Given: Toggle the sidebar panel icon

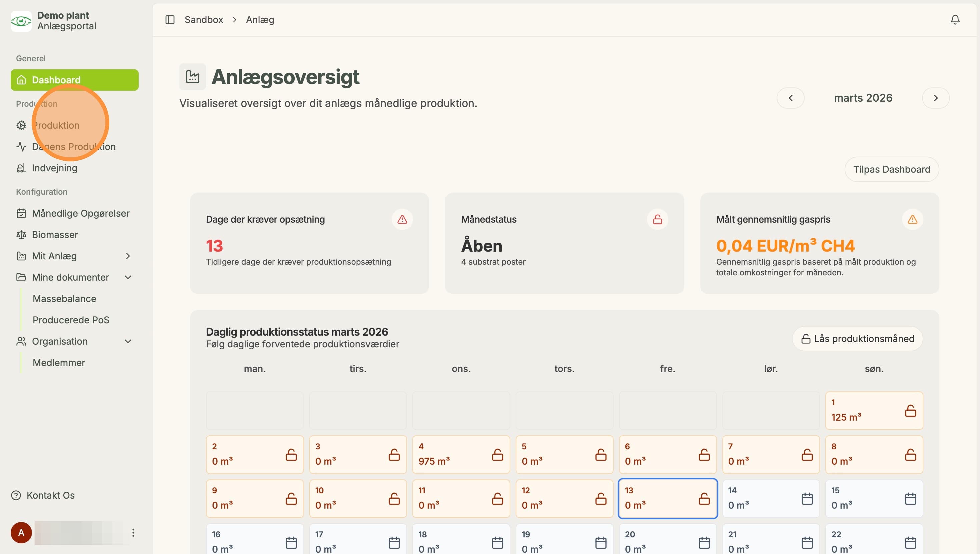Looking at the screenshot, I should click(170, 19).
